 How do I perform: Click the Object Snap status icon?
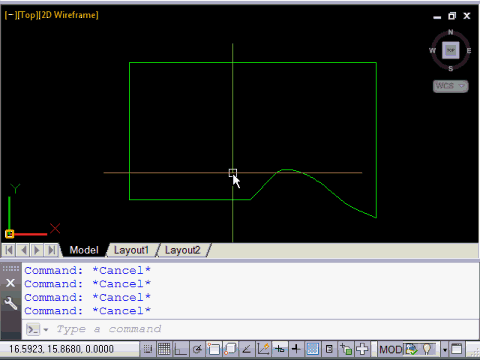point(214,349)
